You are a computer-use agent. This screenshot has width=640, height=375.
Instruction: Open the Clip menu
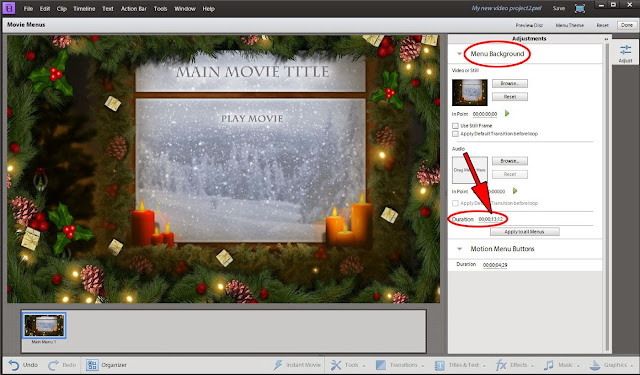(62, 9)
